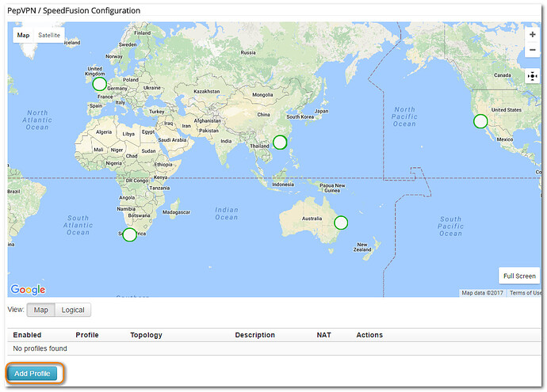Screen dimensions: 547x392
Task: Click the green marker over United Kingdom
Action: [x=99, y=84]
